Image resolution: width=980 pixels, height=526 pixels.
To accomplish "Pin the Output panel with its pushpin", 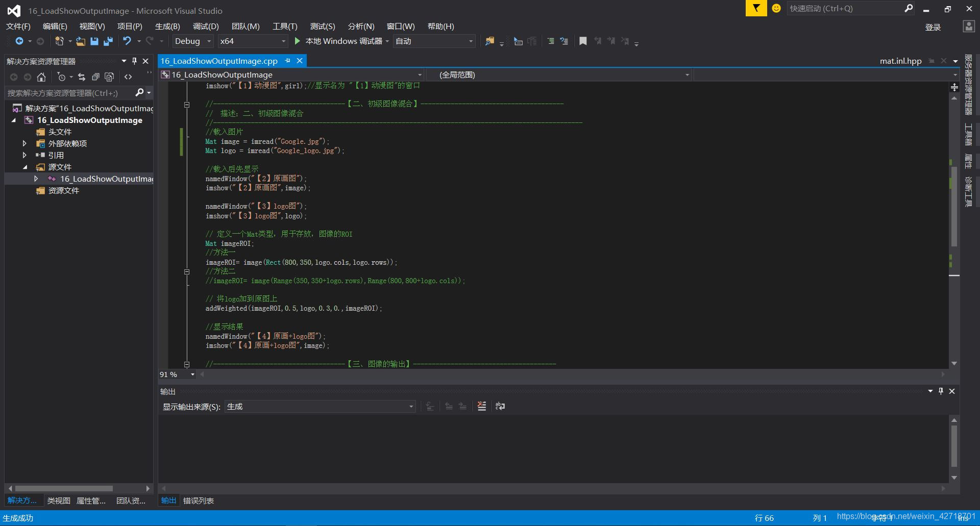I will pyautogui.click(x=941, y=391).
